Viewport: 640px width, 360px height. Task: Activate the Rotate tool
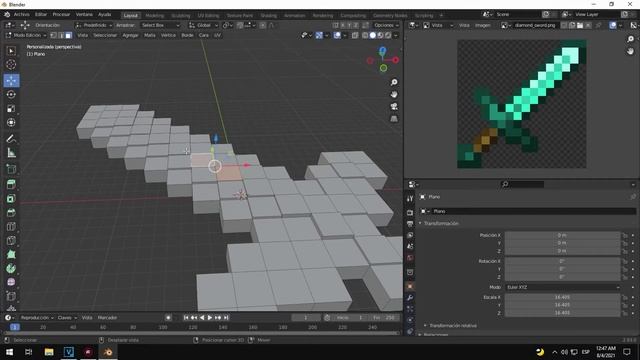(11, 94)
